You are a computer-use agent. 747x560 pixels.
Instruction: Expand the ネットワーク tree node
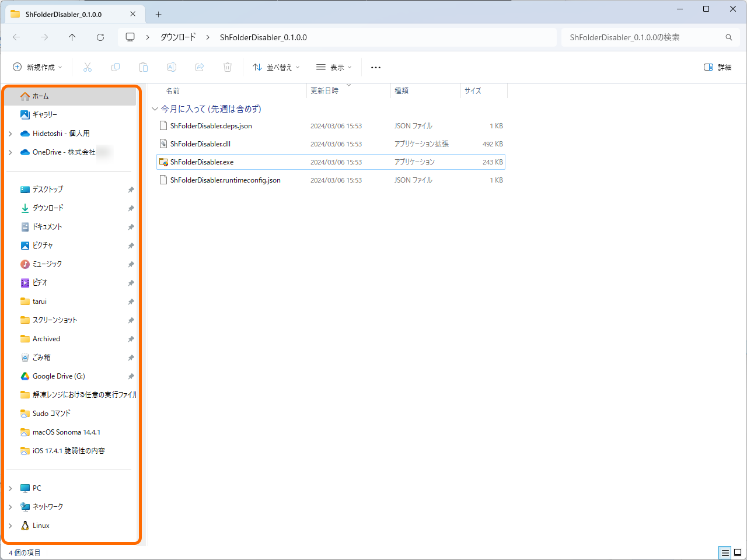(11, 507)
